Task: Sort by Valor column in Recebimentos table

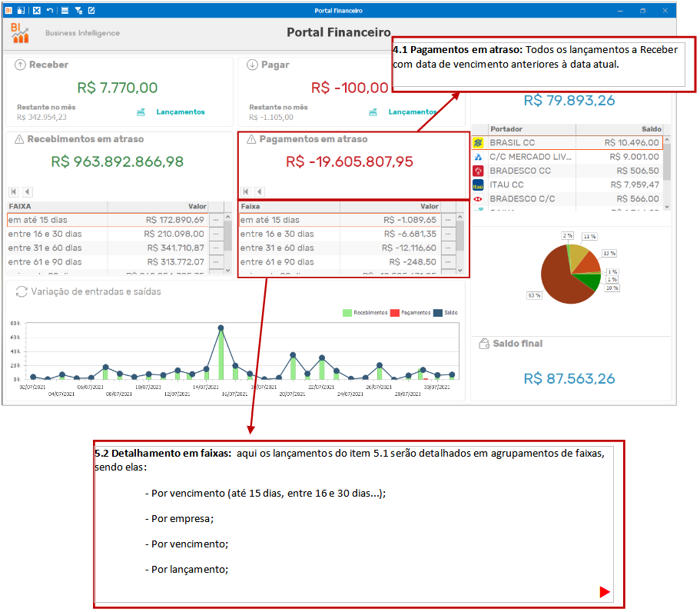Action: 158,206
